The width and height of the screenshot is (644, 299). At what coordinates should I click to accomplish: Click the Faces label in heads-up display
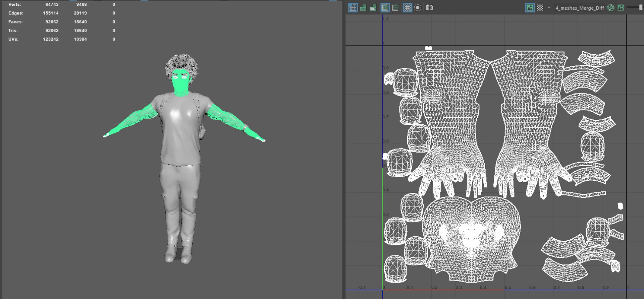(x=16, y=22)
